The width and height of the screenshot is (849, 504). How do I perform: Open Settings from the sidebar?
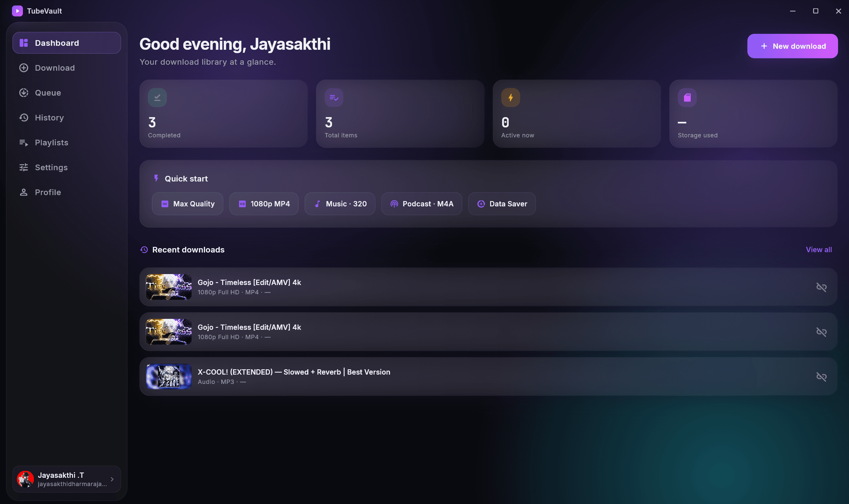[x=67, y=167]
